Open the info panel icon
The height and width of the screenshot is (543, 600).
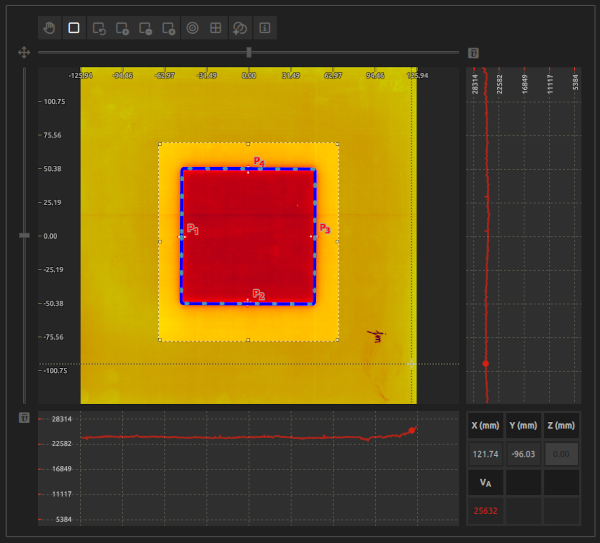tap(265, 28)
